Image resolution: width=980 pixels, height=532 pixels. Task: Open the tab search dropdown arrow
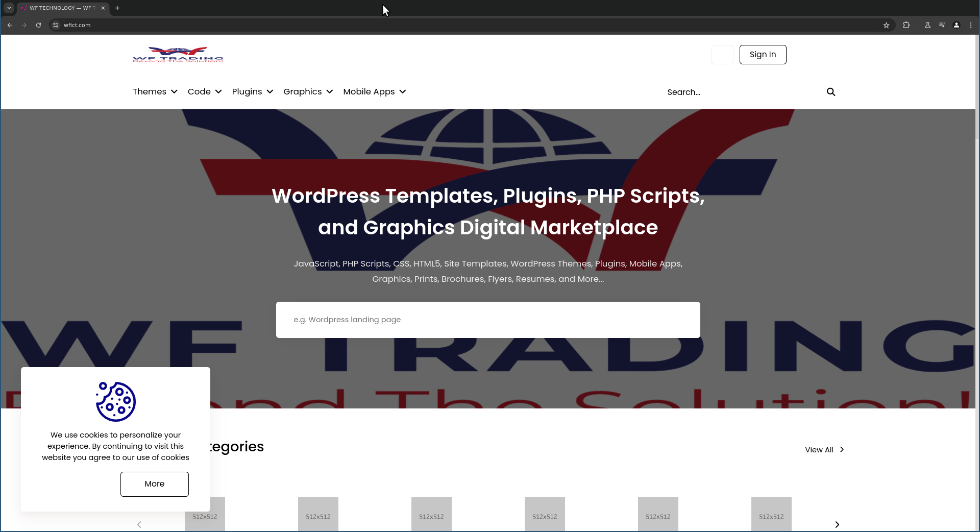[x=9, y=8]
